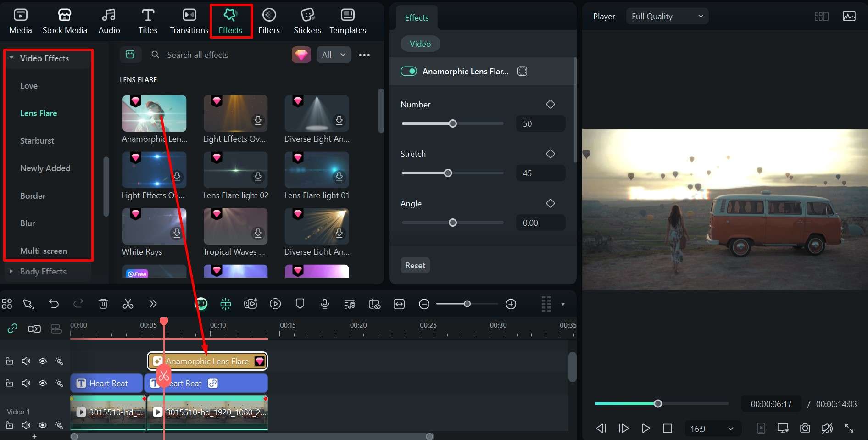This screenshot has width=868, height=440.
Task: Toggle off the Anamorphic Lens Flare effect
Action: pyautogui.click(x=408, y=71)
